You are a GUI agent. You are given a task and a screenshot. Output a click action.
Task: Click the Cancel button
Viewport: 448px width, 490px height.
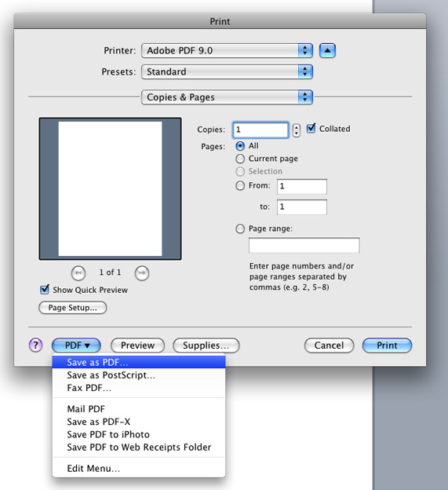(329, 346)
